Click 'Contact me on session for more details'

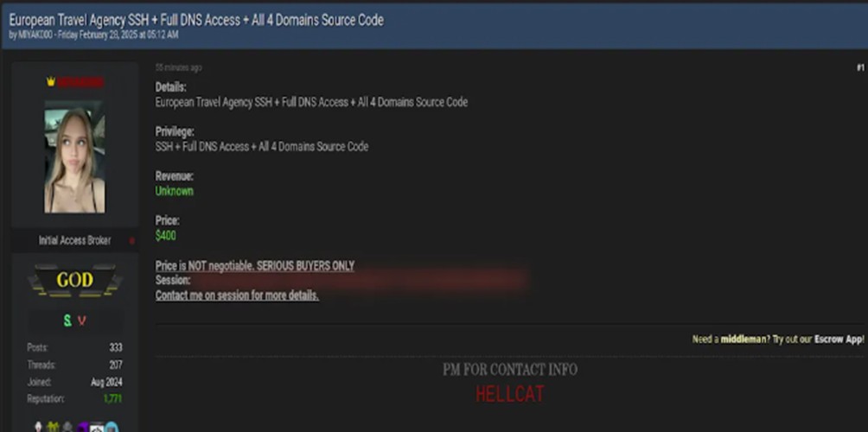[237, 295]
